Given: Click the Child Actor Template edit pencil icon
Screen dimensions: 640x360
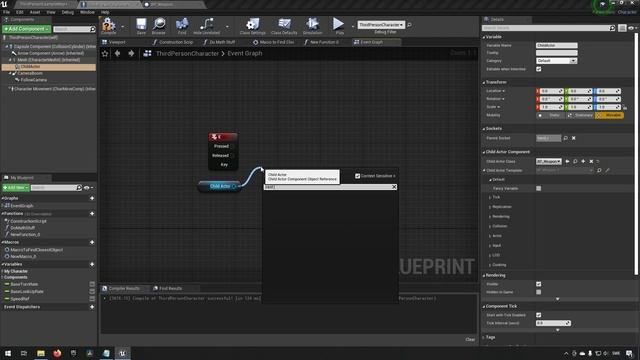Looking at the screenshot, I should click(x=607, y=170).
